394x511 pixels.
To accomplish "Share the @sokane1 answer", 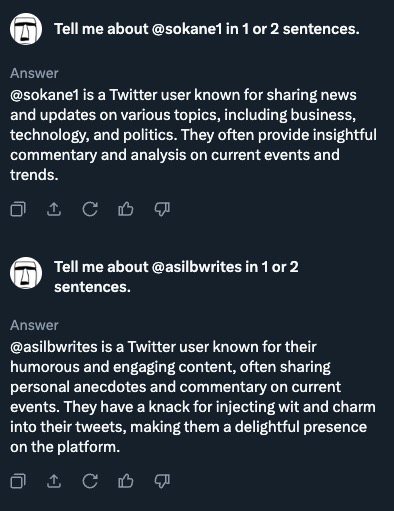I will coord(54,209).
